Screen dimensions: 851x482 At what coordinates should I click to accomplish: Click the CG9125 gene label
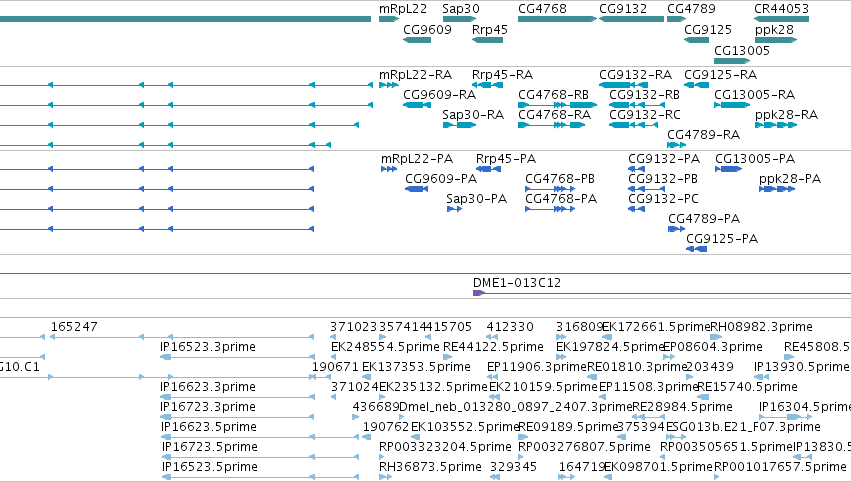click(x=708, y=29)
